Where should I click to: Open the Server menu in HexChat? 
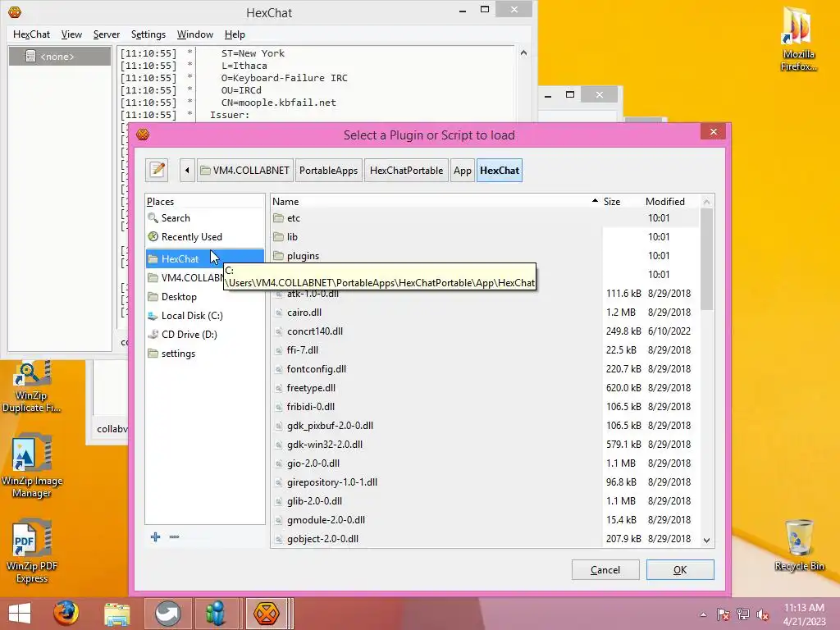(106, 34)
